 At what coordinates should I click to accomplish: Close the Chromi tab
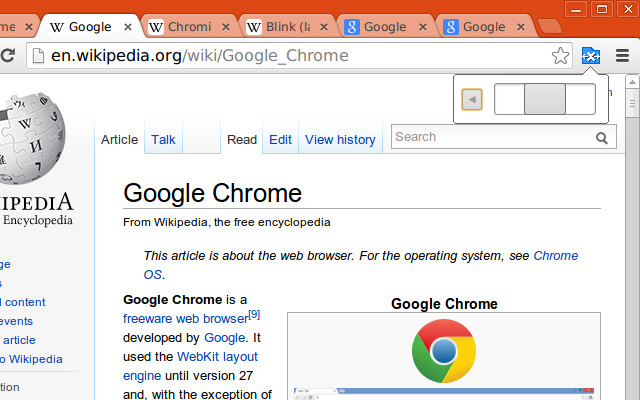click(x=226, y=27)
